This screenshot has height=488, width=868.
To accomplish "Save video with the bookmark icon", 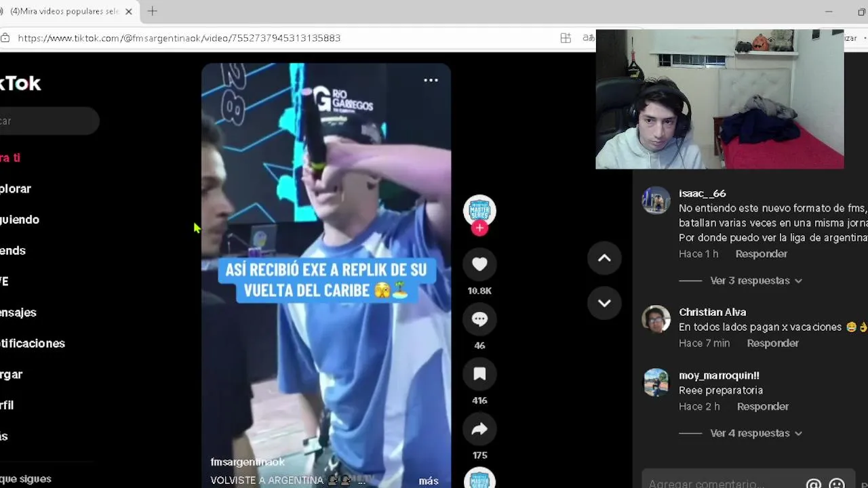I will [479, 374].
